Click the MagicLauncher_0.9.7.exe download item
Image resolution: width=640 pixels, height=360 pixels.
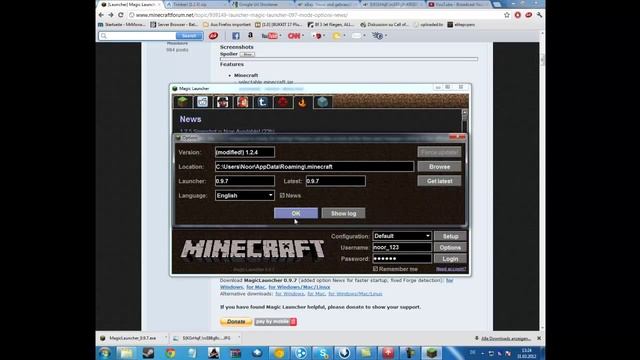[133, 338]
